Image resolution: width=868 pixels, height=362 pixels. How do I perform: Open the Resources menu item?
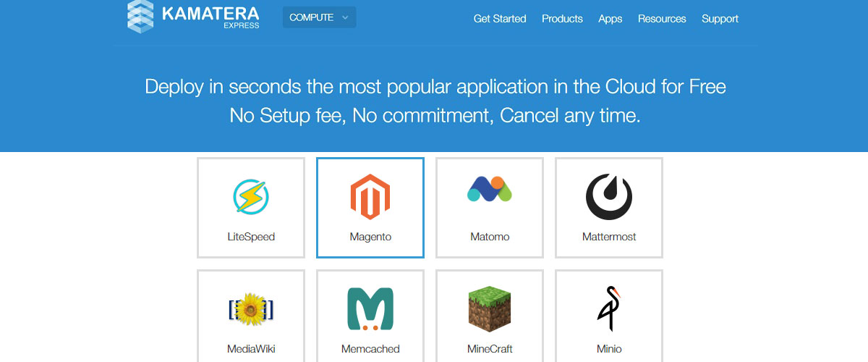pos(662,19)
